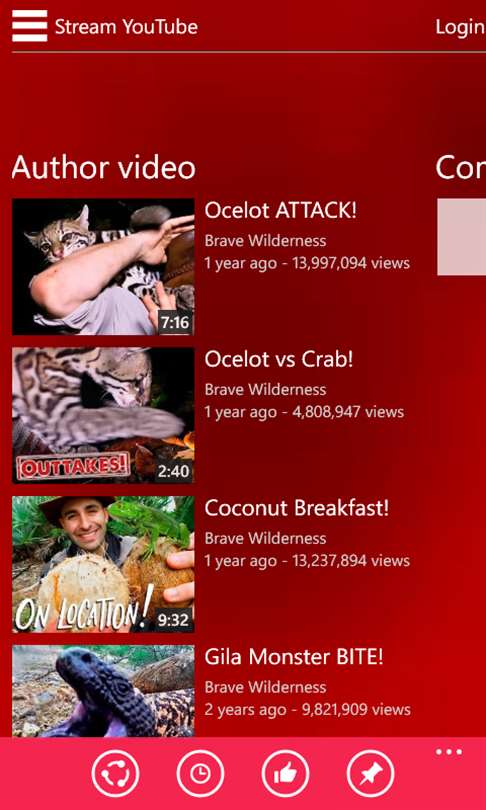Open the hamburger menu icon

tap(29, 26)
